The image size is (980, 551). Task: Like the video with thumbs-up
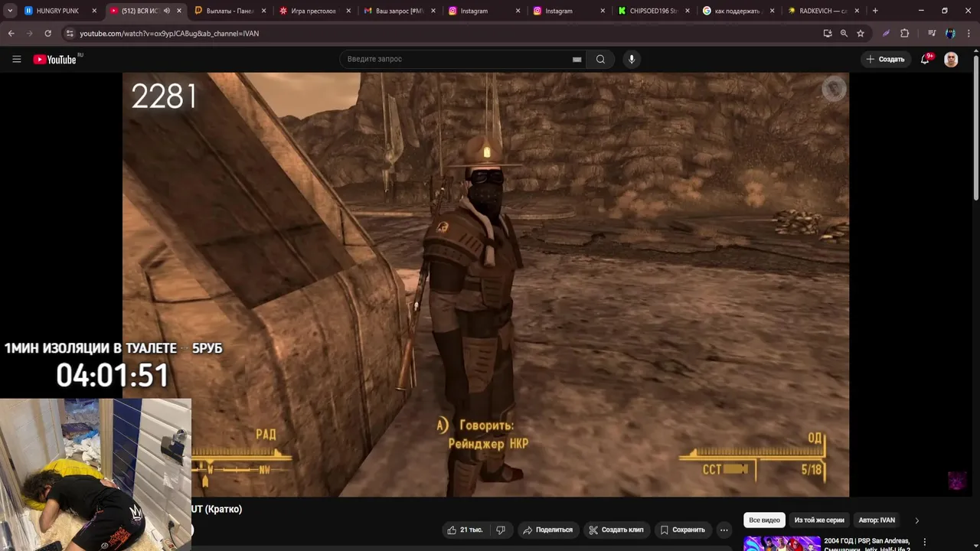click(x=465, y=530)
